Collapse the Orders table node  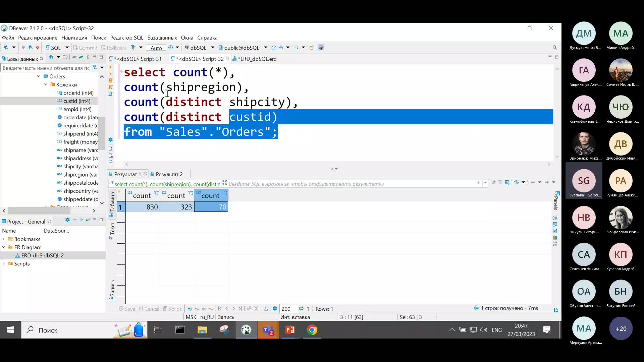39,76
